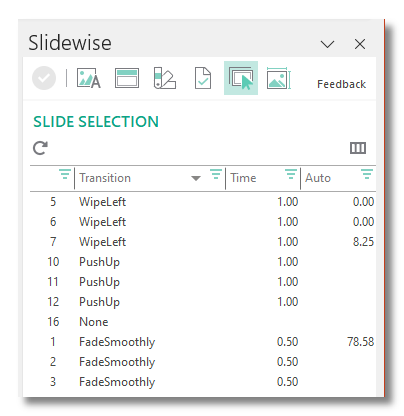Open the column chooser icon
Viewport: 404px width, 416px height.
[x=358, y=148]
